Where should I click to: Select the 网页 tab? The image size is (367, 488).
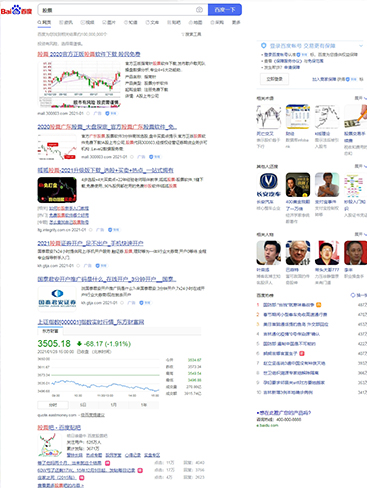[x=44, y=22]
